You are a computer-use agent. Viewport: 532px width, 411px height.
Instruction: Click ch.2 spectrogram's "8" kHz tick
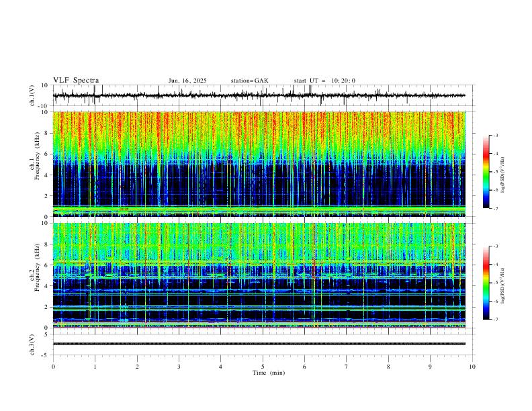[x=46, y=244]
